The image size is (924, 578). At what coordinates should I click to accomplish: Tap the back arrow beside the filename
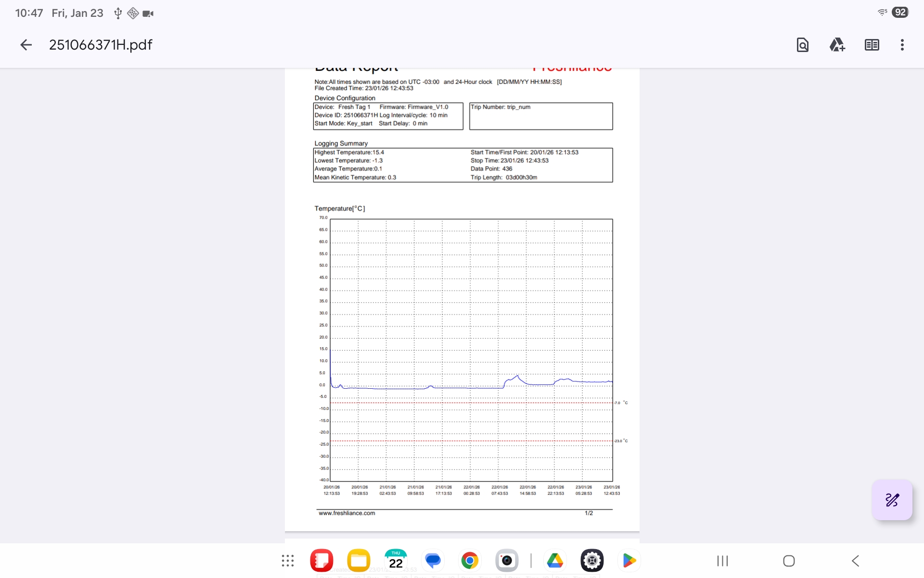tap(26, 45)
